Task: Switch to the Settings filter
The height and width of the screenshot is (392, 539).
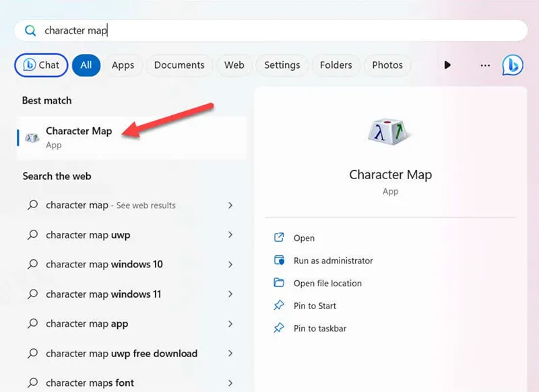Action: [282, 65]
